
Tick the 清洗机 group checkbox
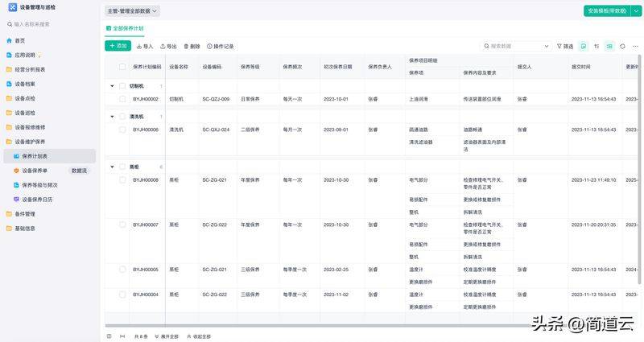[123, 116]
